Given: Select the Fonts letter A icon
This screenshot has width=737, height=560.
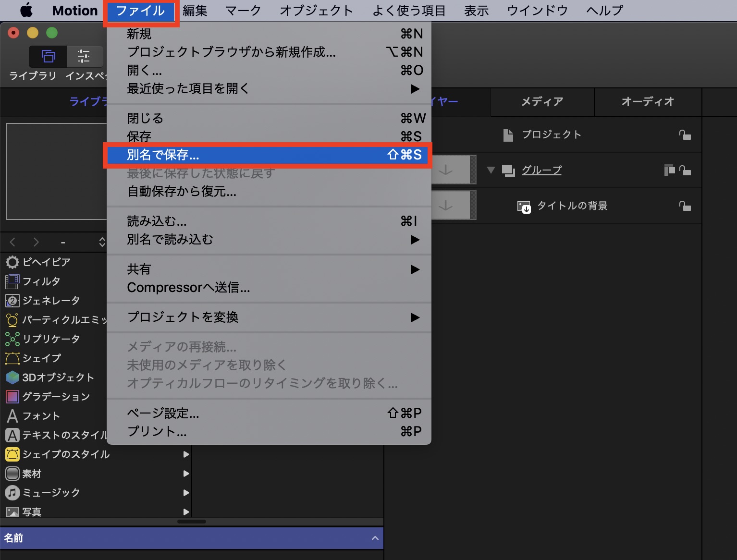Looking at the screenshot, I should [x=12, y=416].
